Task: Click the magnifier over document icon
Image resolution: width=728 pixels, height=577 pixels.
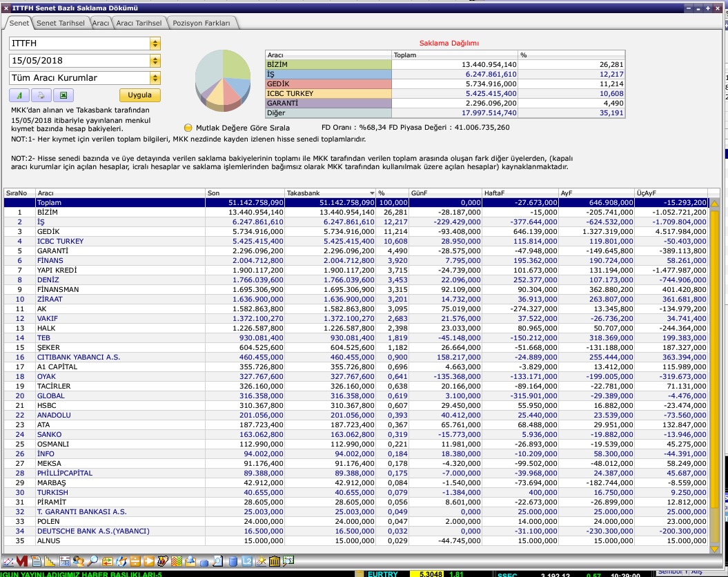Action: pos(218,561)
